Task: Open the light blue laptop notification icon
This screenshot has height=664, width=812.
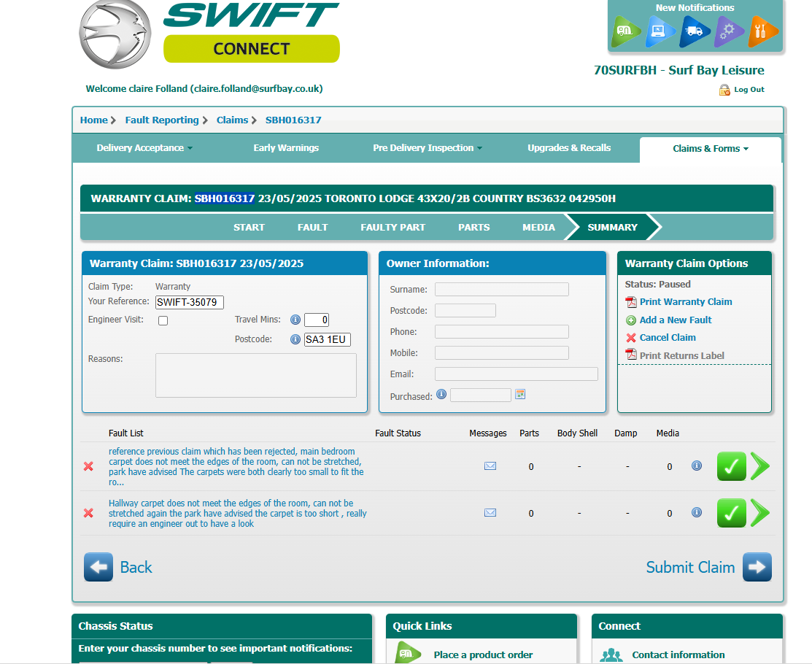Action: (x=660, y=31)
